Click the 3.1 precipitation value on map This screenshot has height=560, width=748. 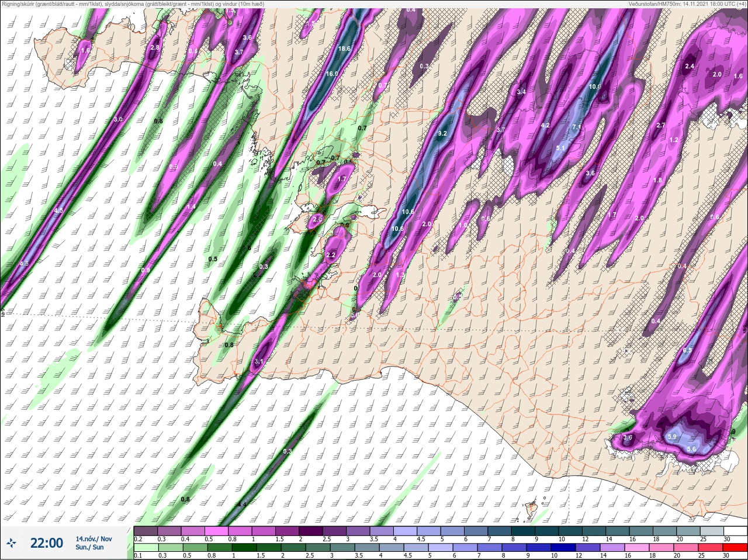pyautogui.click(x=259, y=362)
